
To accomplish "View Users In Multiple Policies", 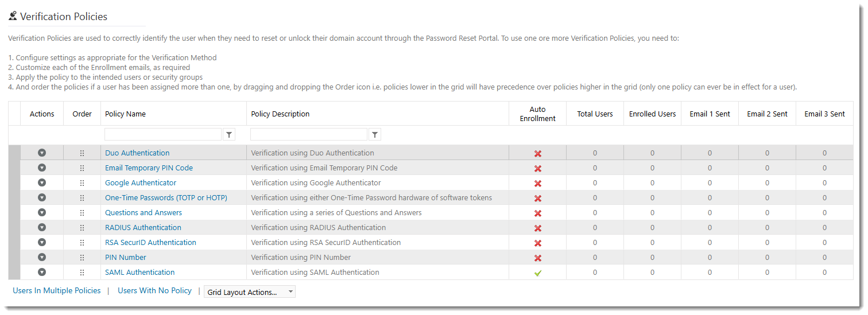I will point(57,290).
